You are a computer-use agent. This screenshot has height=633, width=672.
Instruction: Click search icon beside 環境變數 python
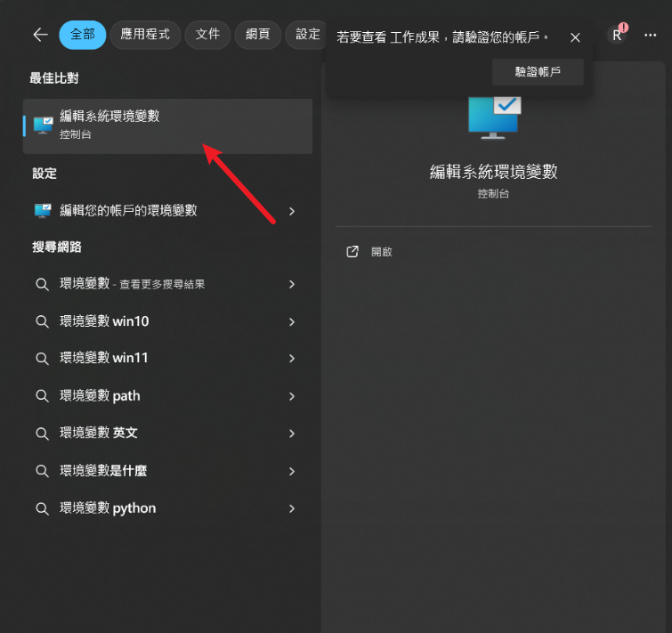42,508
